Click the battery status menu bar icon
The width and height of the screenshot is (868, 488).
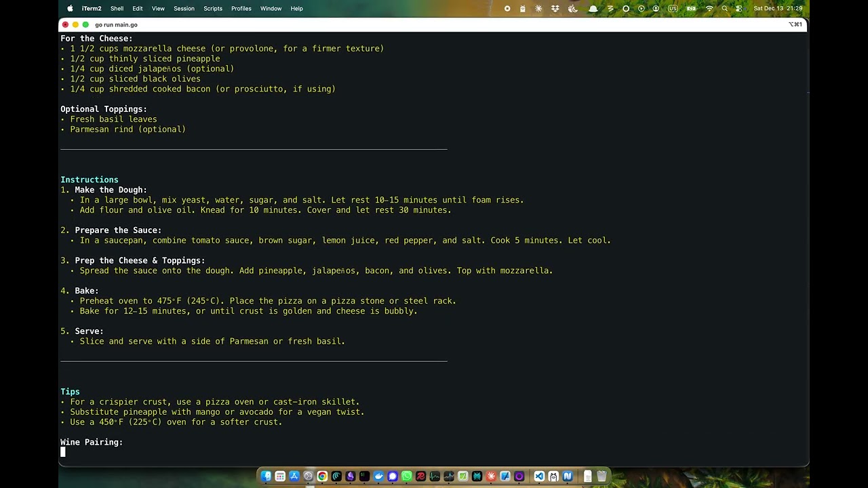(691, 9)
